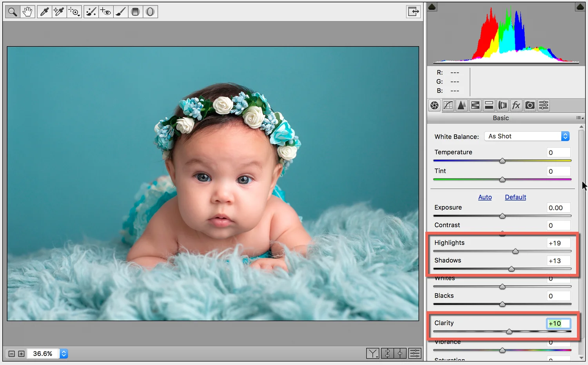Open the Lens Corrections panel
The image size is (588, 365).
click(503, 105)
